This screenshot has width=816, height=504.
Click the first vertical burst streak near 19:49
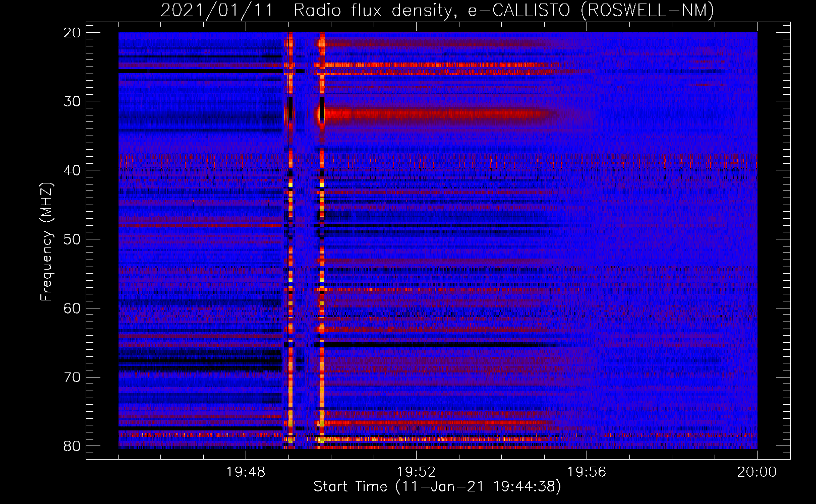point(290,240)
